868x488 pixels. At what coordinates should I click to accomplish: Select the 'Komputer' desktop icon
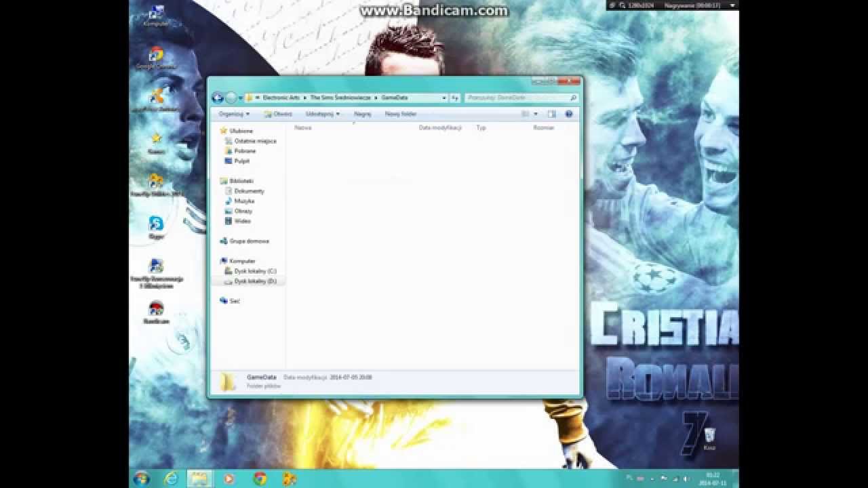pos(156,15)
